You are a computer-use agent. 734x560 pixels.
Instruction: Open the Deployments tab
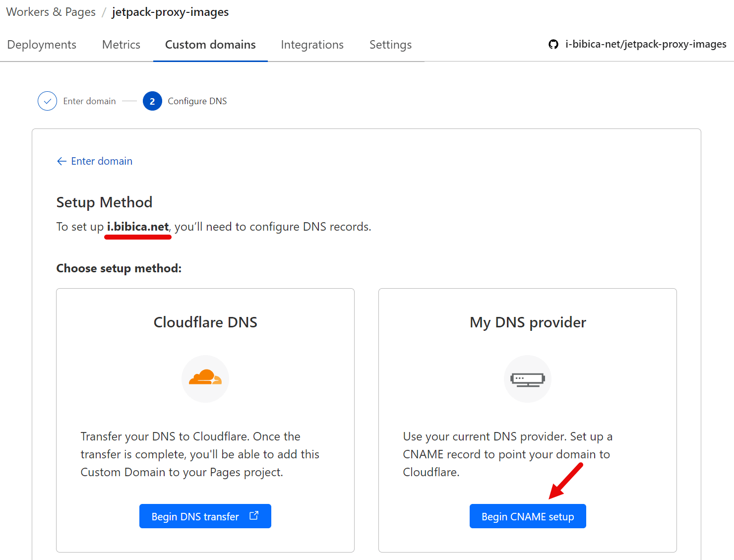pos(42,45)
